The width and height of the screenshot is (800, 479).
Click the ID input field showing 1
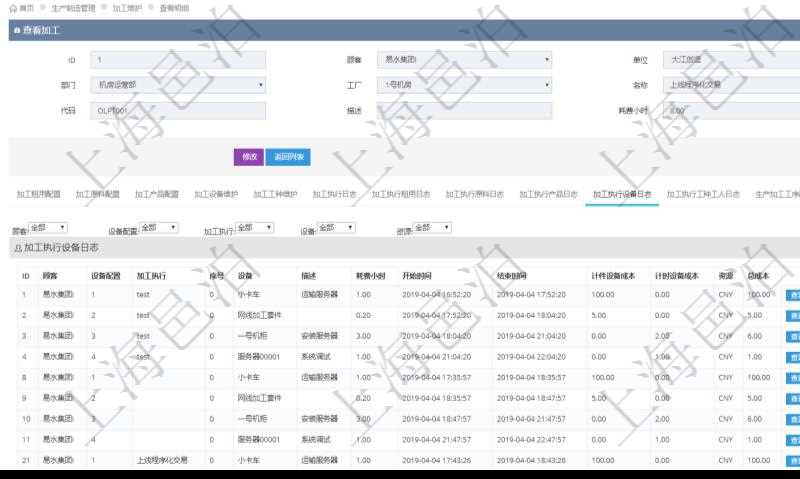coord(178,60)
